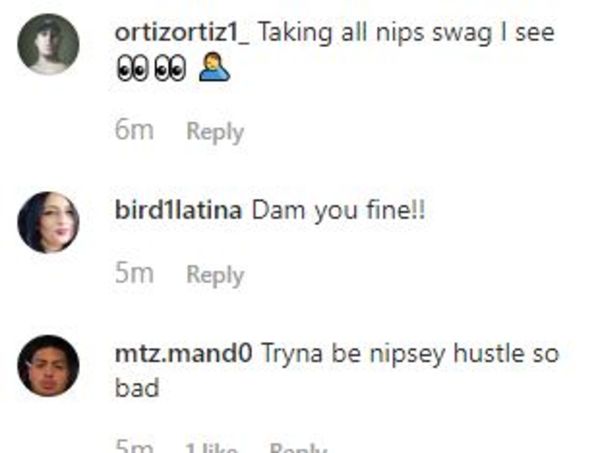
Task: Click the bird1latina username
Action: 178,210
